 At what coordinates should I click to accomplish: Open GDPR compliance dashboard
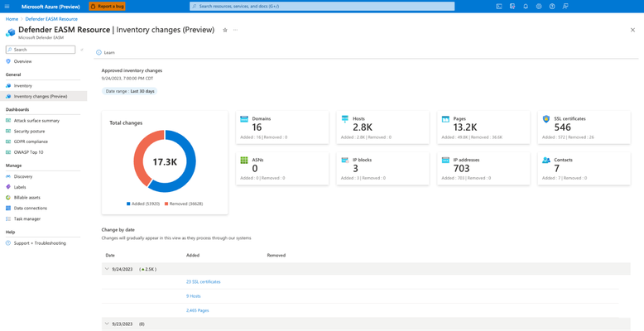click(31, 142)
